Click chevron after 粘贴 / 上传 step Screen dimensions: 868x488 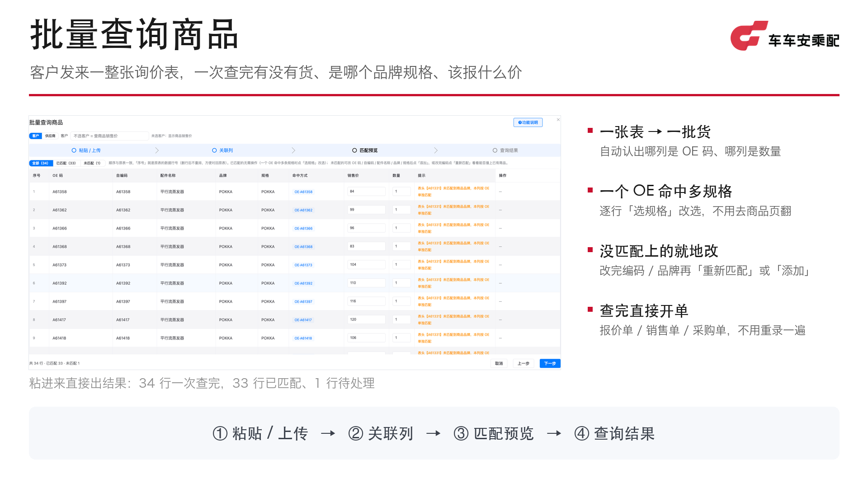click(157, 150)
